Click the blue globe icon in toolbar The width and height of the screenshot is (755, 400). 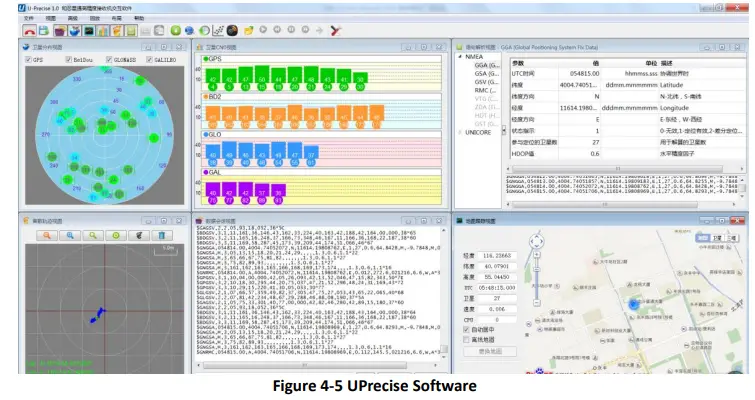190,31
